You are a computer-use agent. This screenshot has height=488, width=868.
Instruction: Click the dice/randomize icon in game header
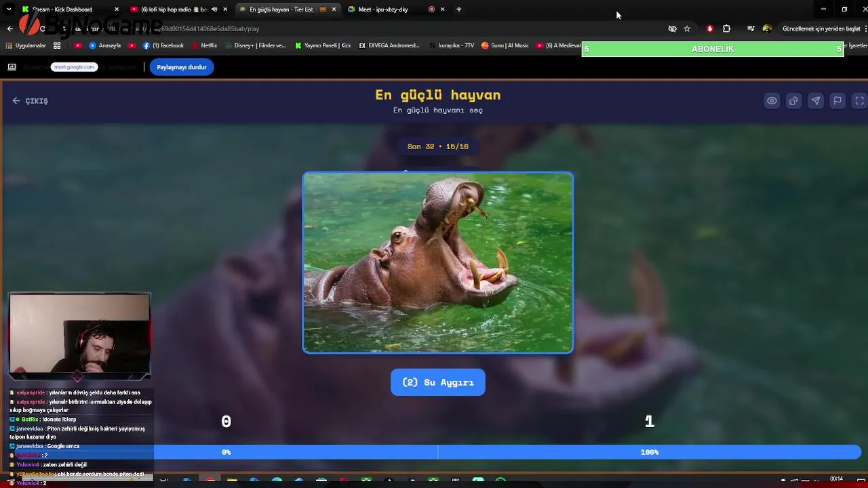[793, 101]
